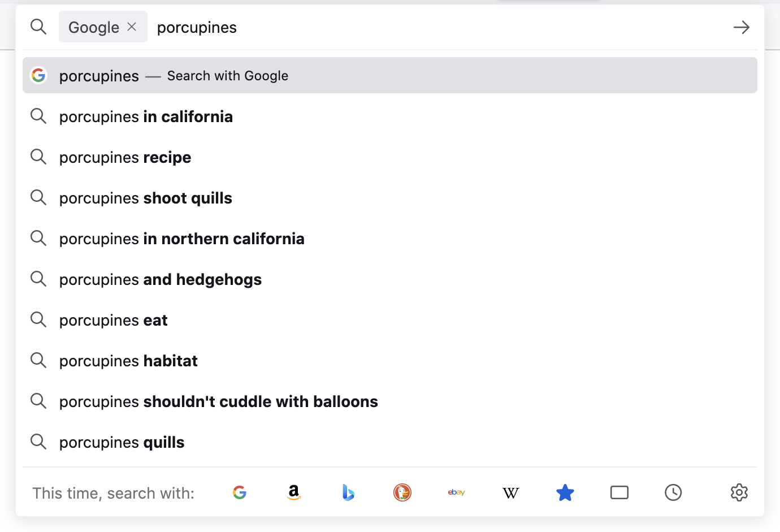Open the 'porcupines and hedgehogs' suggestion
The width and height of the screenshot is (780, 532).
[x=160, y=279]
